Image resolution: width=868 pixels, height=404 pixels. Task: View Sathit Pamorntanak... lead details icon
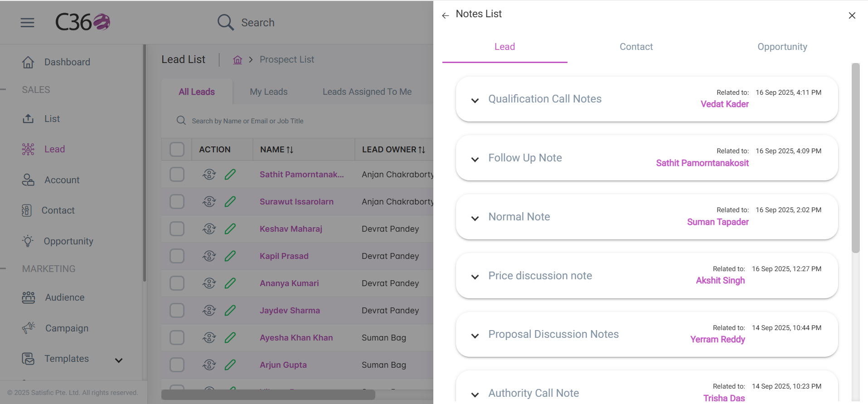(209, 174)
